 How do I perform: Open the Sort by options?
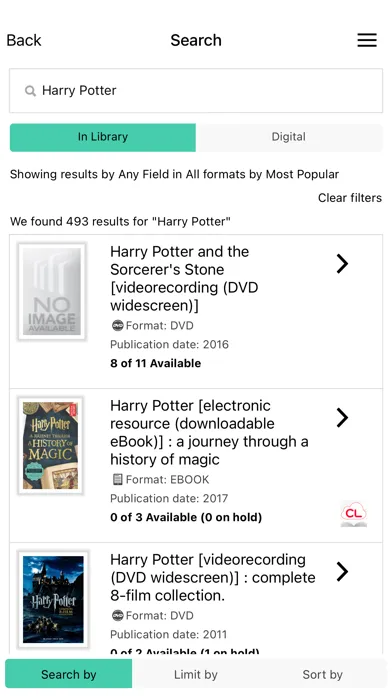pos(322,675)
